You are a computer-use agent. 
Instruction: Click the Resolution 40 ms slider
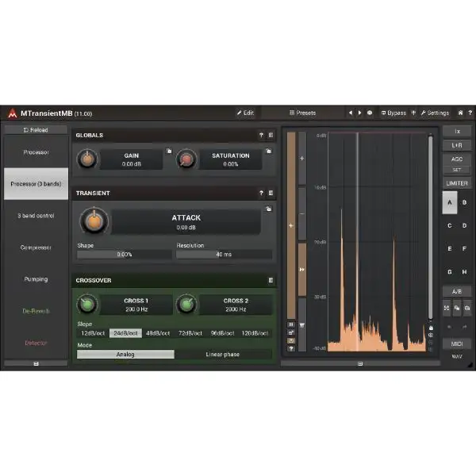(224, 255)
